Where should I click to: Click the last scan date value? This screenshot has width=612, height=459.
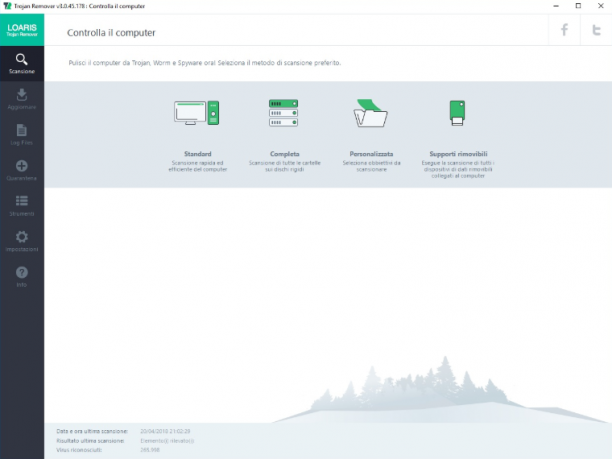(165, 431)
